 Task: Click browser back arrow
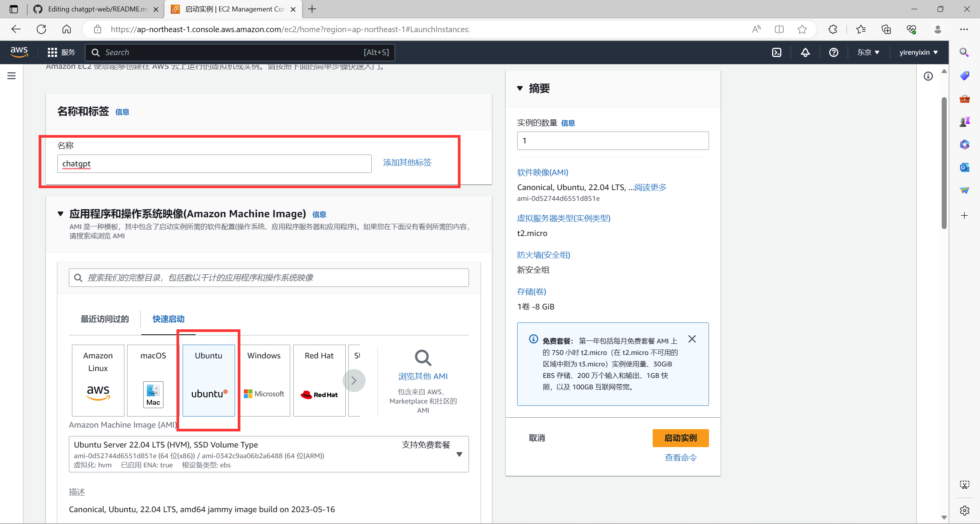pos(16,29)
